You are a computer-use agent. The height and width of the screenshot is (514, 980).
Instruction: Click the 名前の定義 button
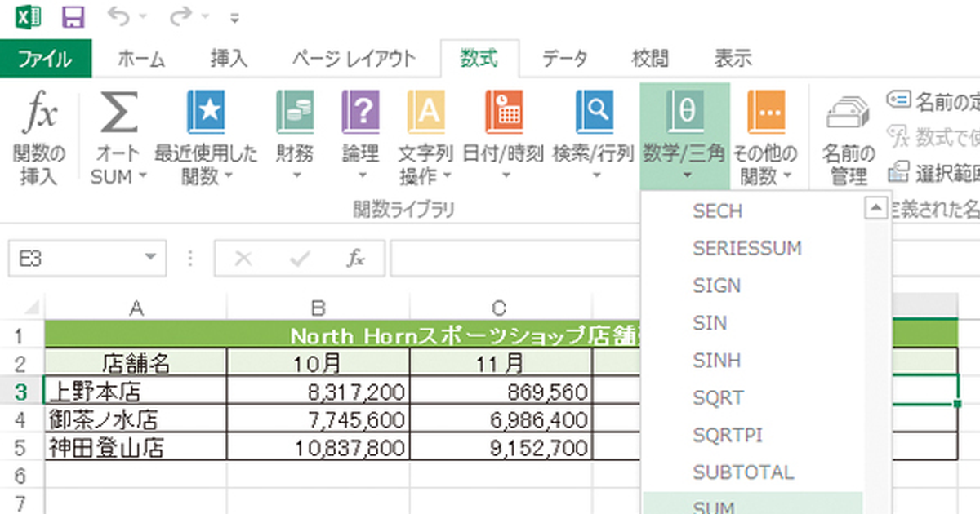933,101
